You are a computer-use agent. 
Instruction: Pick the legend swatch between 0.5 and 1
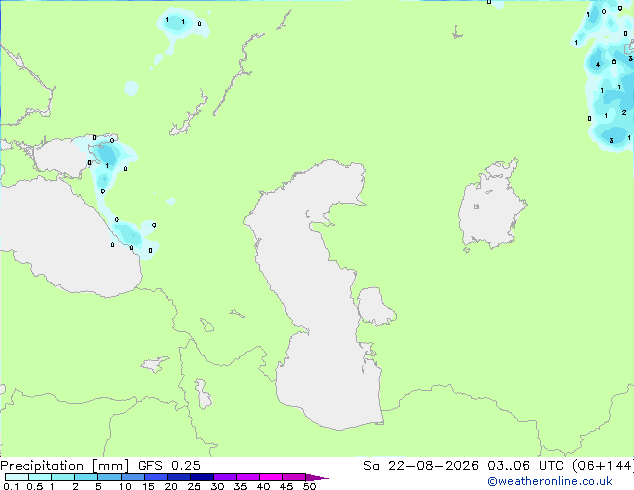pyautogui.click(x=40, y=477)
